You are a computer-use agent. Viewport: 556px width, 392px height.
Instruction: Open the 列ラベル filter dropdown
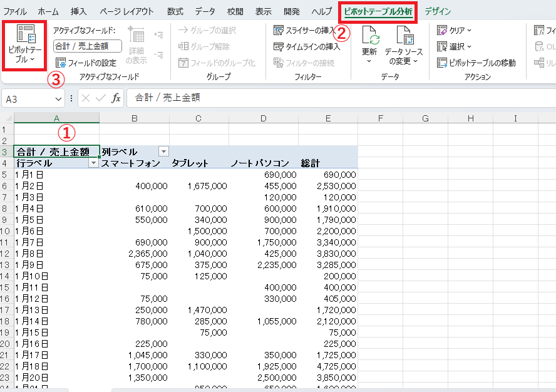(163, 152)
